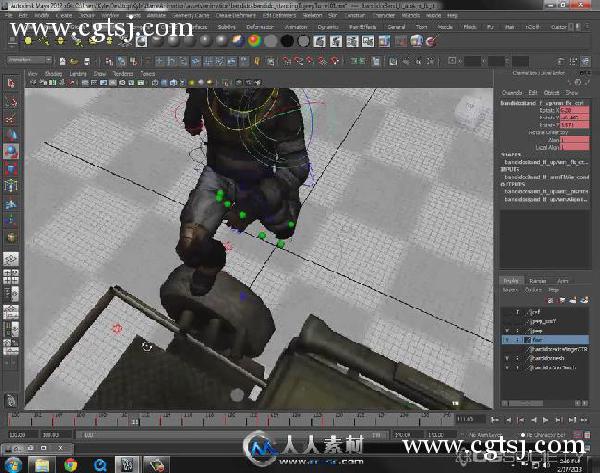Open the Channels menu in Channel Box
The width and height of the screenshot is (600, 473).
coord(512,93)
